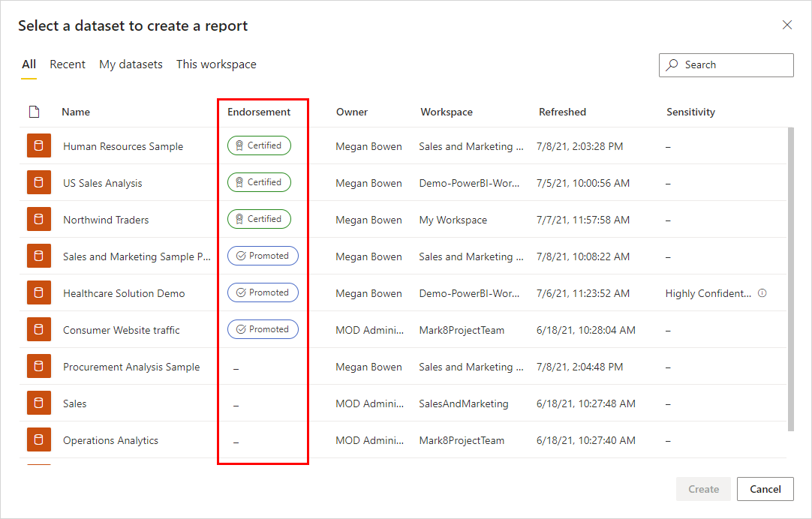The image size is (812, 519).
Task: Click the info icon beside Highly Confidential
Action: pyautogui.click(x=762, y=293)
